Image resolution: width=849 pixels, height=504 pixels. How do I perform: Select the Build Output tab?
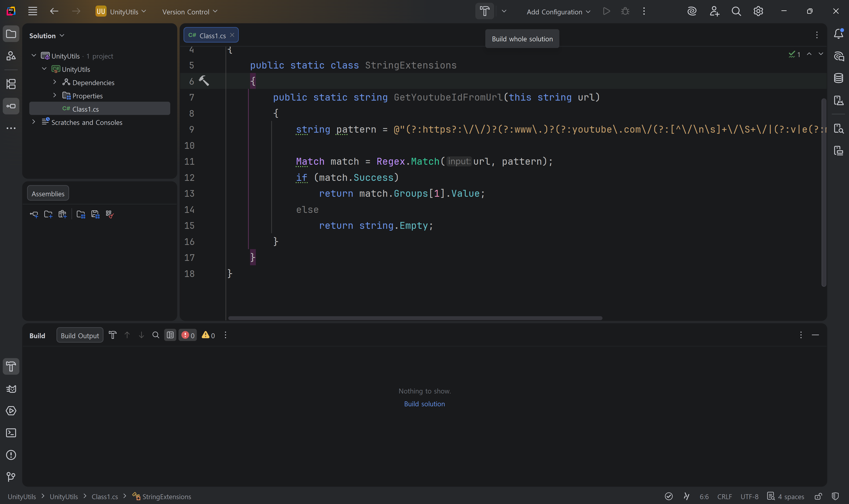click(x=80, y=335)
